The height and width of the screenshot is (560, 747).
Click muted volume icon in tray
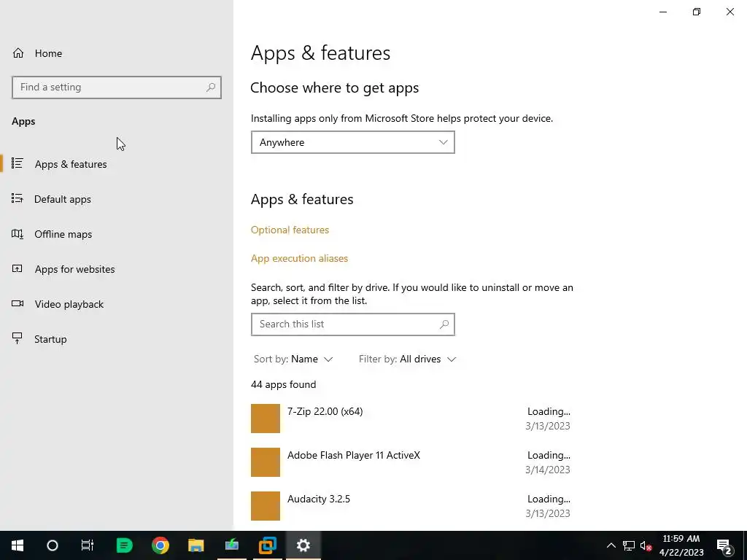[646, 545]
